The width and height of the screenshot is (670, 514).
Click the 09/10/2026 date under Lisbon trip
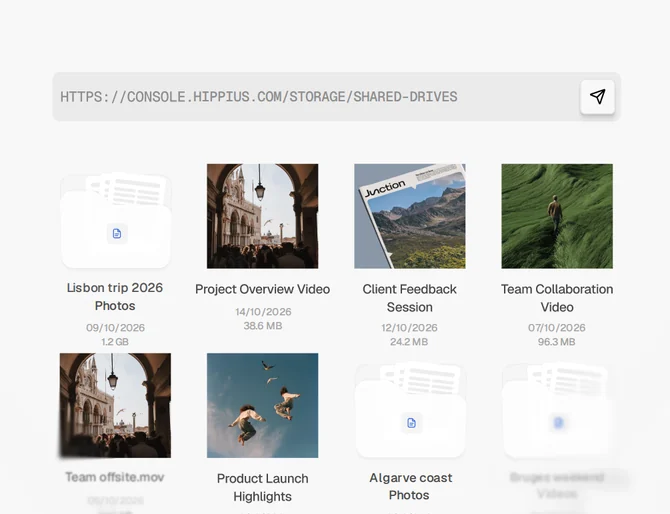(115, 328)
